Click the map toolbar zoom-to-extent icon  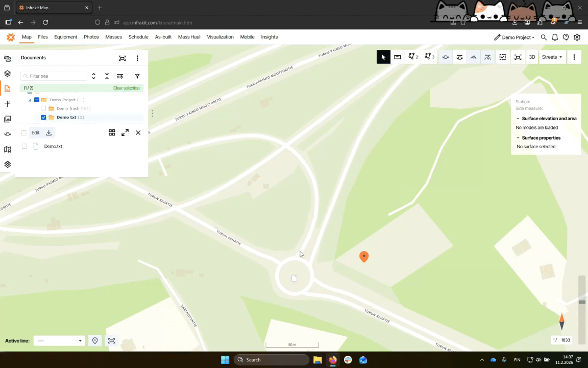point(518,57)
